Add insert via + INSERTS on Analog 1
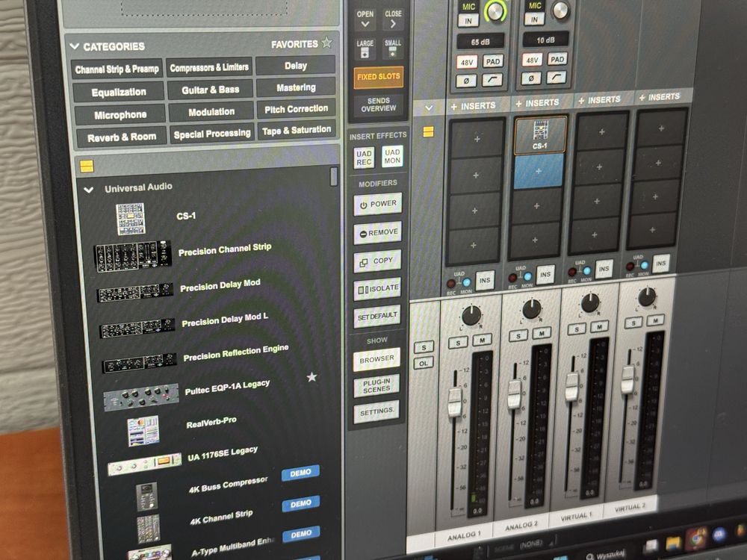Image resolution: width=747 pixels, height=560 pixels. pos(473,106)
